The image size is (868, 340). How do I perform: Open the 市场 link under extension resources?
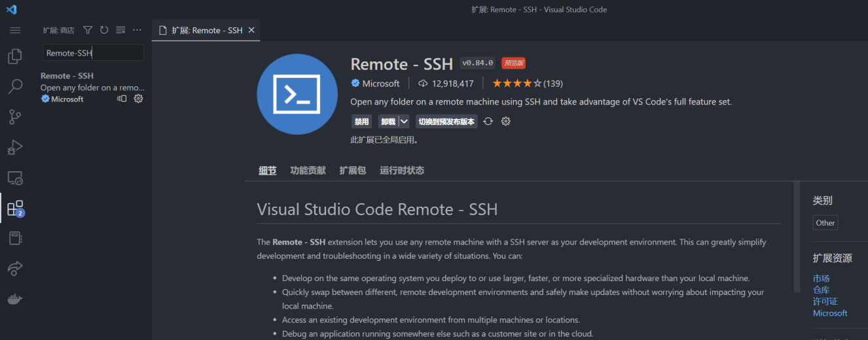(821, 279)
